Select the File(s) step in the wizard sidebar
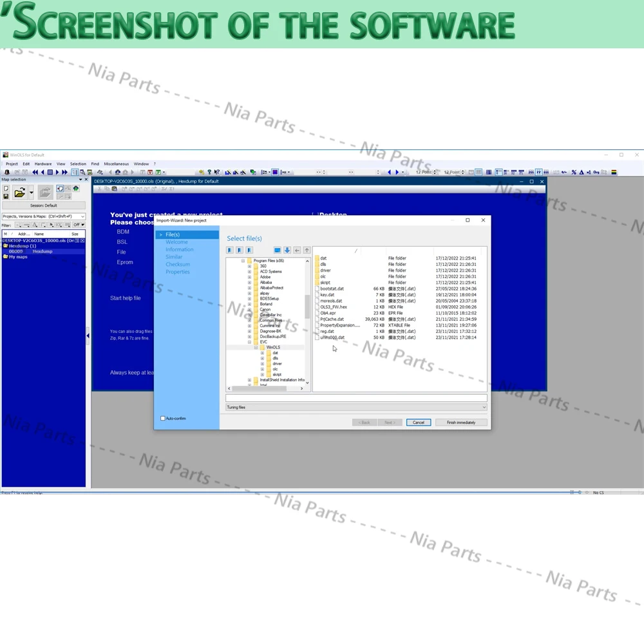The width and height of the screenshot is (644, 644). tap(187, 234)
